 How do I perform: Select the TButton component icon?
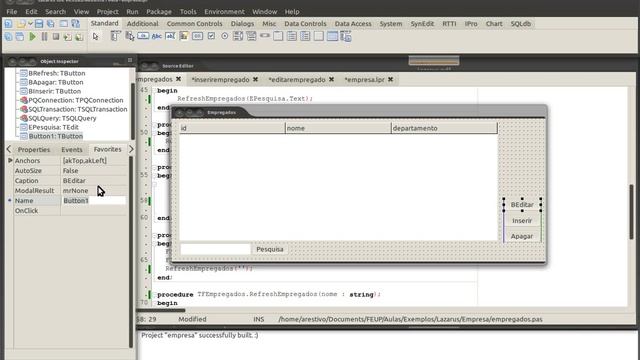click(143, 36)
